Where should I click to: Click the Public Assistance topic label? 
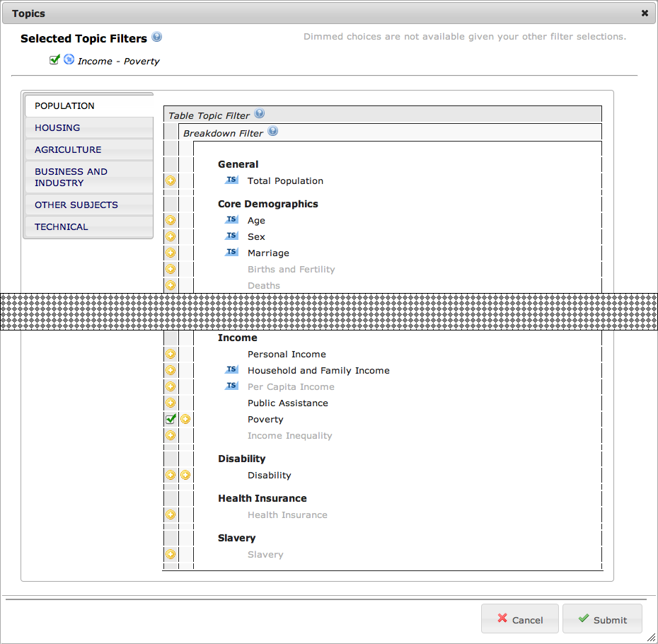[287, 403]
